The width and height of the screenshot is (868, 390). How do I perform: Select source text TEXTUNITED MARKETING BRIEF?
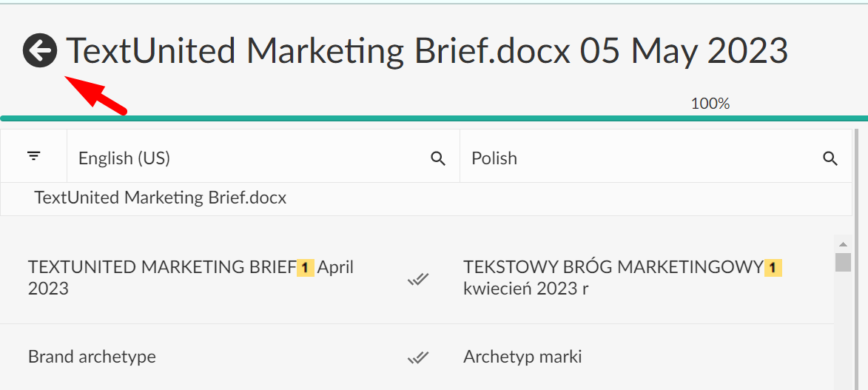161,268
